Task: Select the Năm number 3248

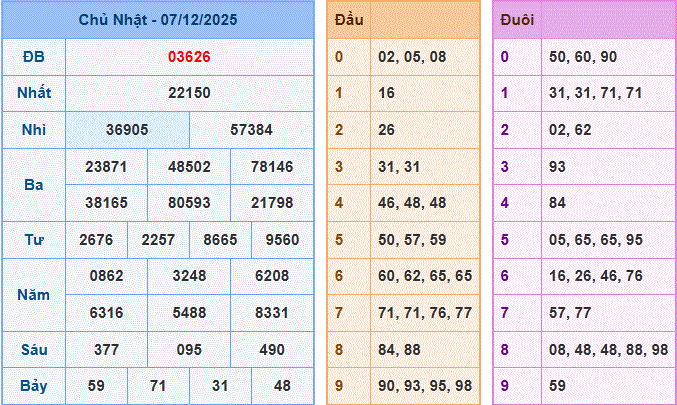Action: [x=189, y=276]
